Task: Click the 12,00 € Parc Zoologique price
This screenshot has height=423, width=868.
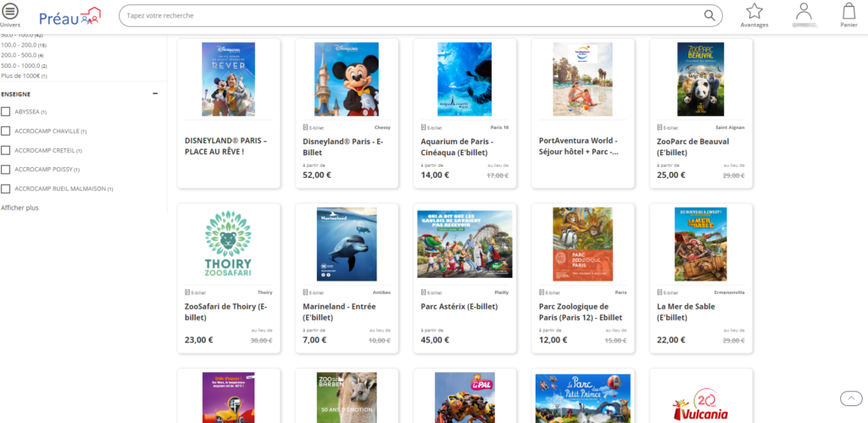Action: [x=553, y=340]
